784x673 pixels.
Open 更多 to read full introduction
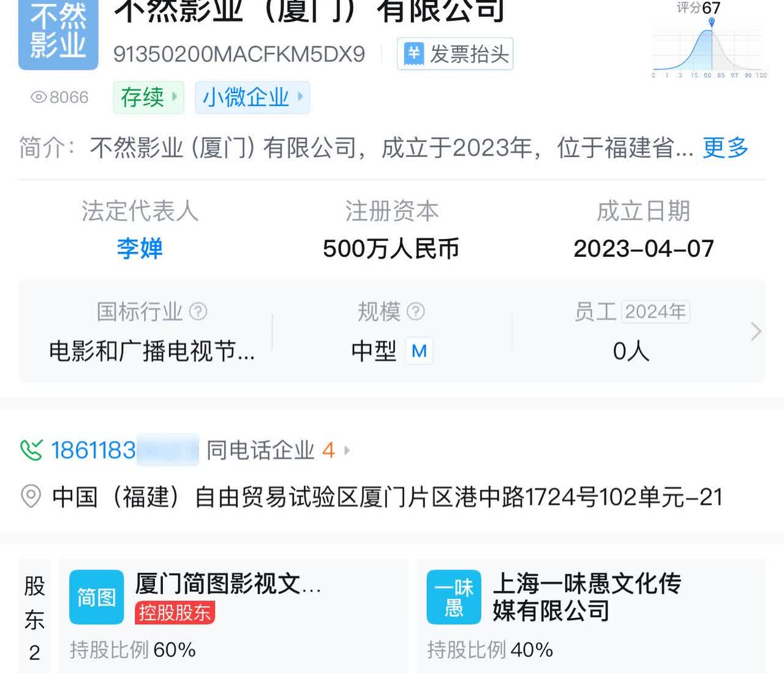[x=726, y=147]
